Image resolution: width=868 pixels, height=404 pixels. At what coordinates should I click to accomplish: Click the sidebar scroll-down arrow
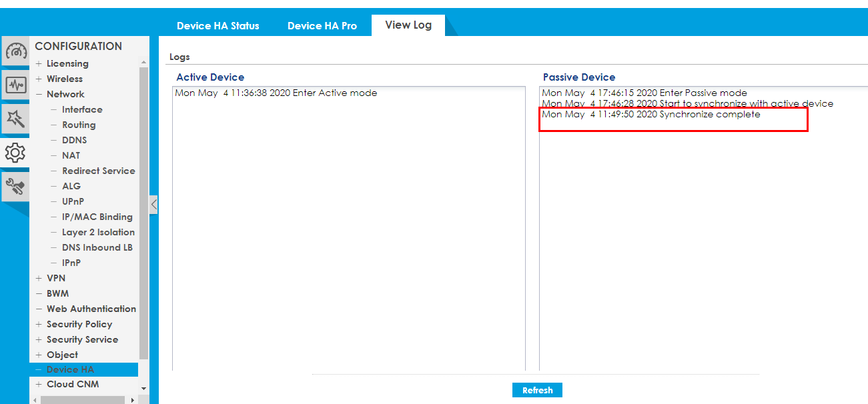[143, 388]
